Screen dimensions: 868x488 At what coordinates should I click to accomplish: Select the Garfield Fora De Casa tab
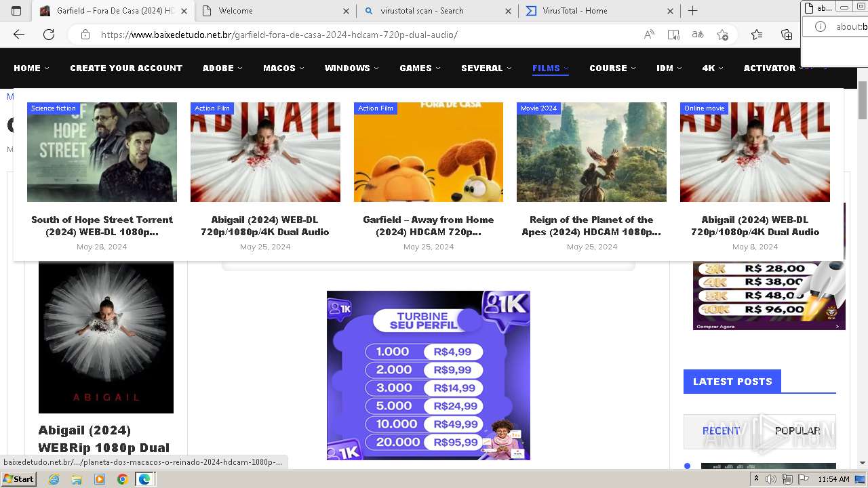point(113,11)
